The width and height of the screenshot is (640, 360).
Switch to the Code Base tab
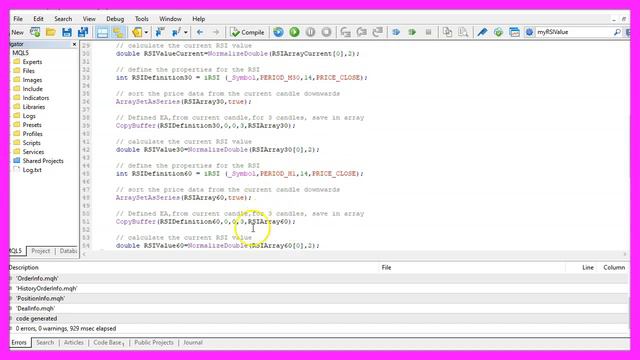pos(108,342)
